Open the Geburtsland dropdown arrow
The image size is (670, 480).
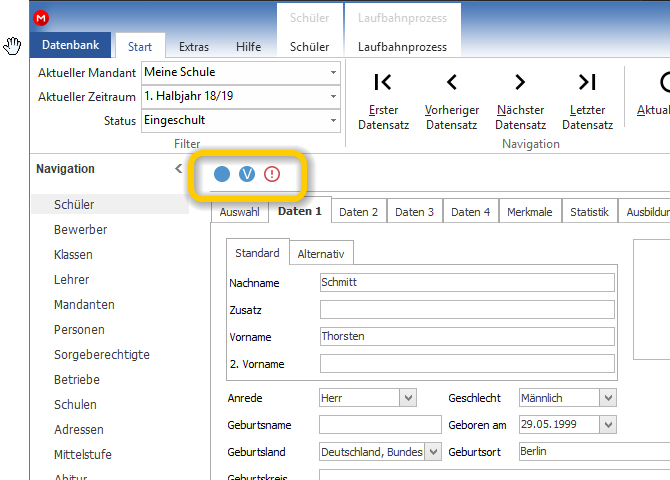[x=433, y=452]
